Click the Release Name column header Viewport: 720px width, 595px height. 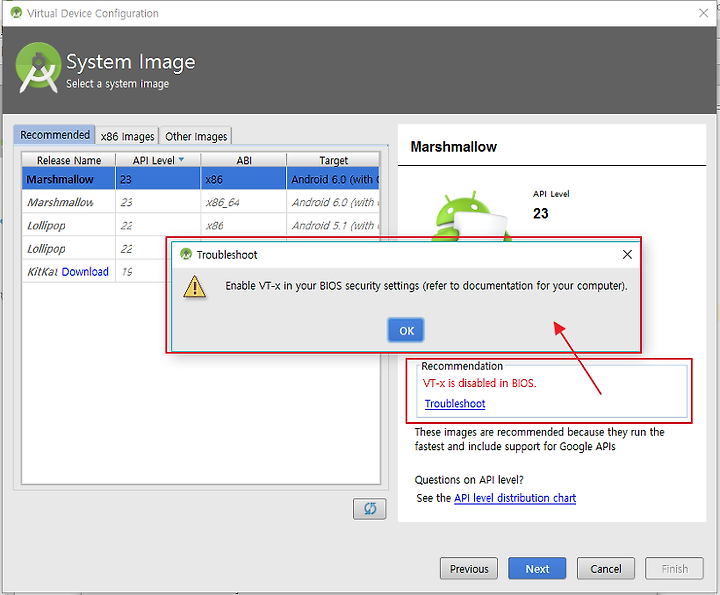(69, 160)
